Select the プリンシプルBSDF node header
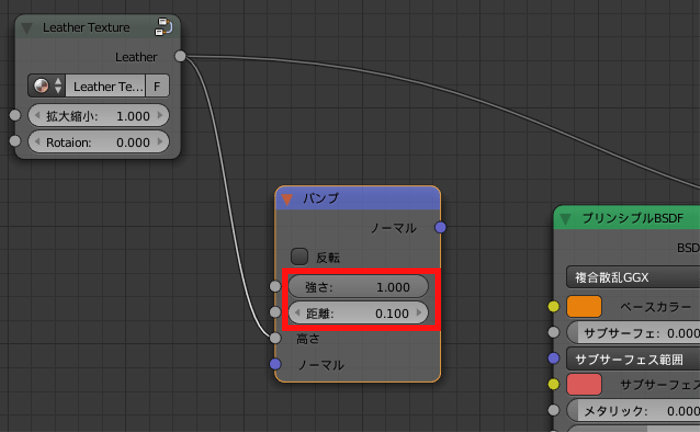Screen dimensions: 700x432 (x=627, y=218)
